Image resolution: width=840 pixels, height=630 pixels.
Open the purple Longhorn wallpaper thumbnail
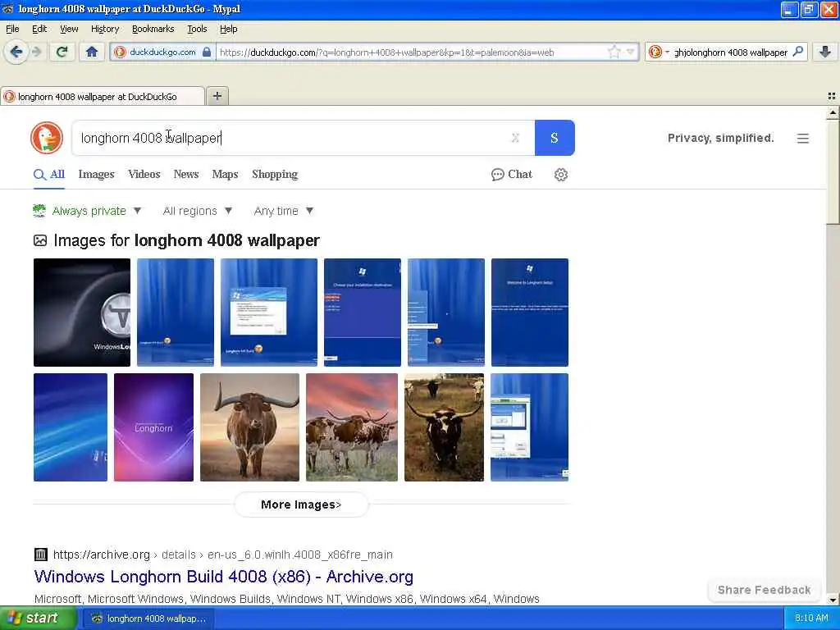tap(153, 427)
